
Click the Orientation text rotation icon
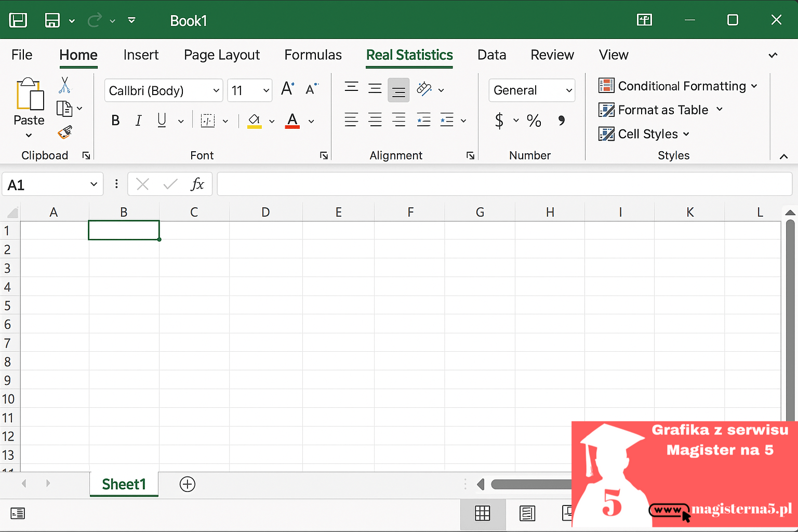click(x=424, y=89)
